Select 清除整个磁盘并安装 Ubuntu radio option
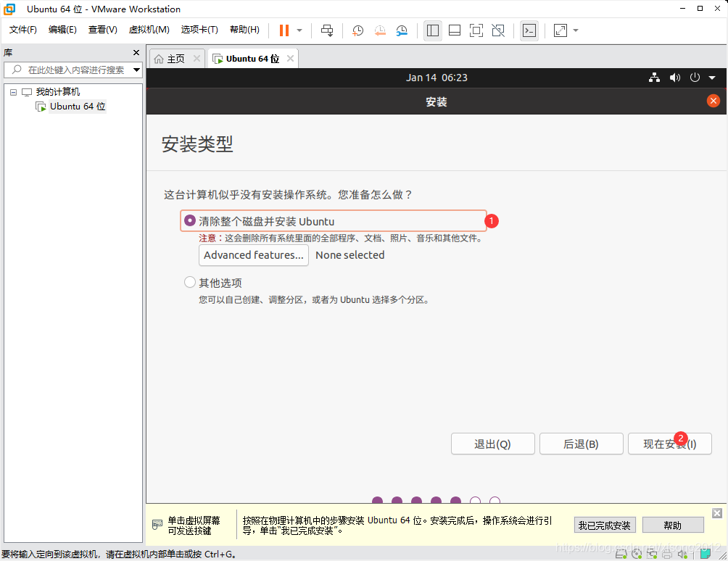728x561 pixels. 190,220
